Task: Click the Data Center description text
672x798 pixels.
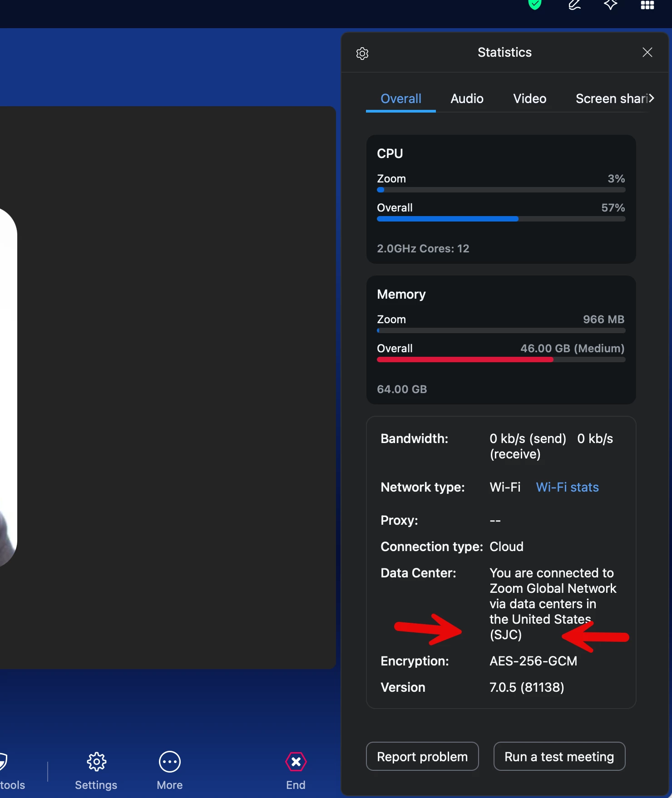Action: (553, 604)
